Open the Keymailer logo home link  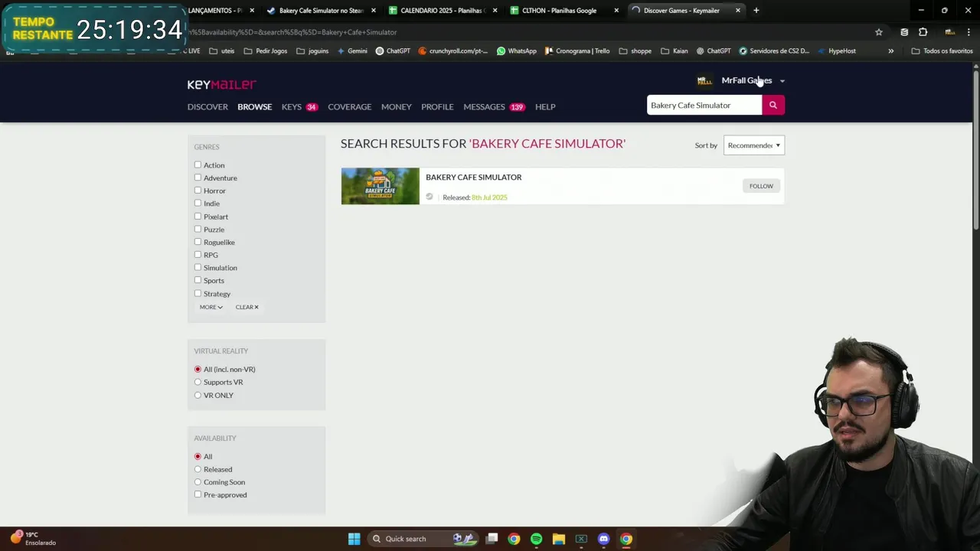pyautogui.click(x=221, y=84)
